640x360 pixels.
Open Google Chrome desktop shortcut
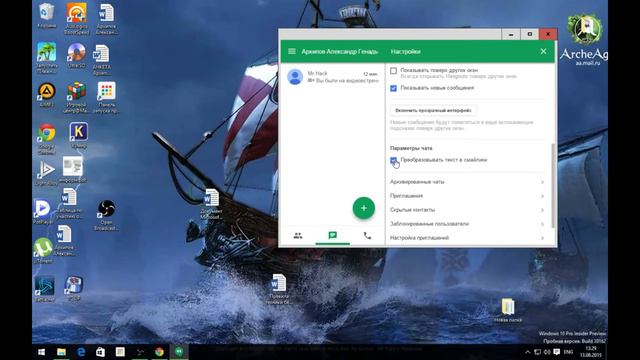pyautogui.click(x=47, y=139)
